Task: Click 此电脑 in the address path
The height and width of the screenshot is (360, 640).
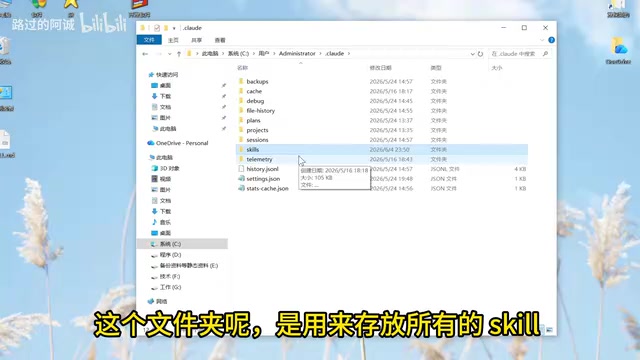Action: point(210,53)
